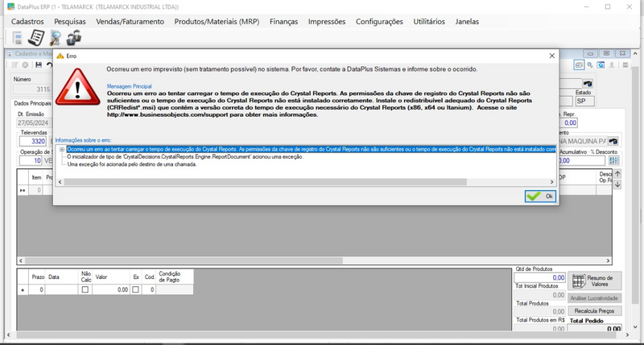Click right arrow of error tree scrollbar
Screen dimensions: 644x345
pos(552,181)
